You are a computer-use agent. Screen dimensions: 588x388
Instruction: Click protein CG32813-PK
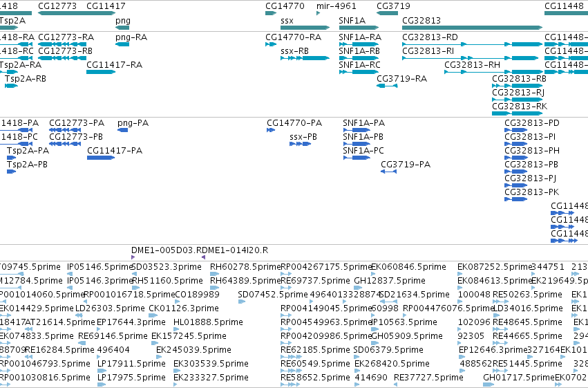point(532,192)
